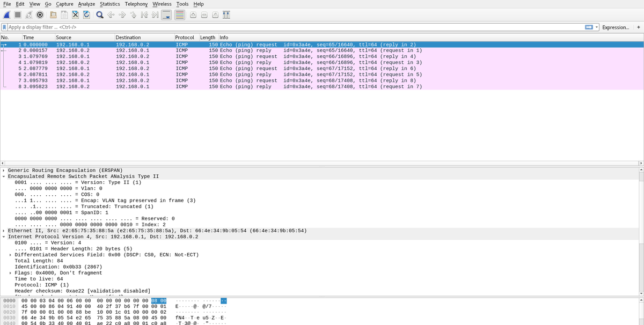Select packet 6 at time 2.087811
Image resolution: width=644 pixels, height=325 pixels.
pyautogui.click(x=321, y=75)
